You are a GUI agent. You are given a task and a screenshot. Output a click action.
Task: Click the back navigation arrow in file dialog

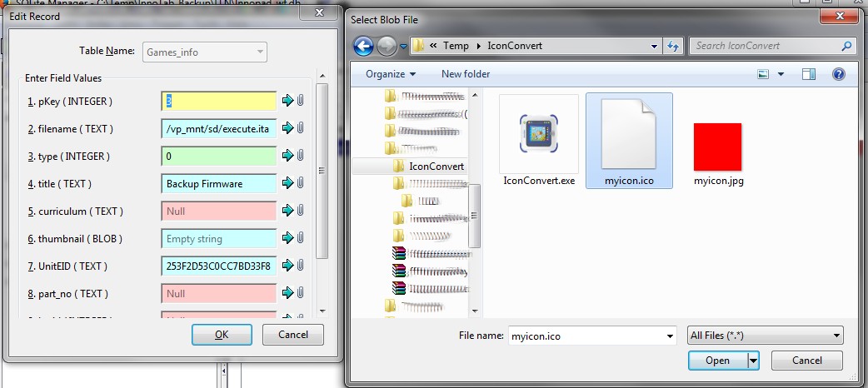point(363,46)
